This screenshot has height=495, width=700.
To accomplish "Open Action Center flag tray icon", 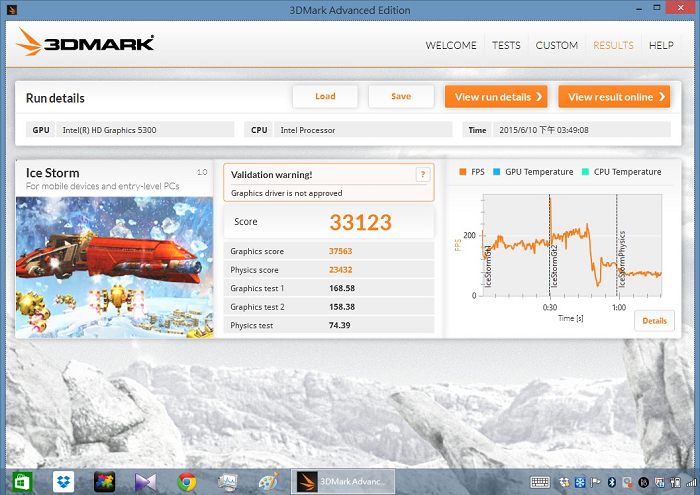I will 596,482.
